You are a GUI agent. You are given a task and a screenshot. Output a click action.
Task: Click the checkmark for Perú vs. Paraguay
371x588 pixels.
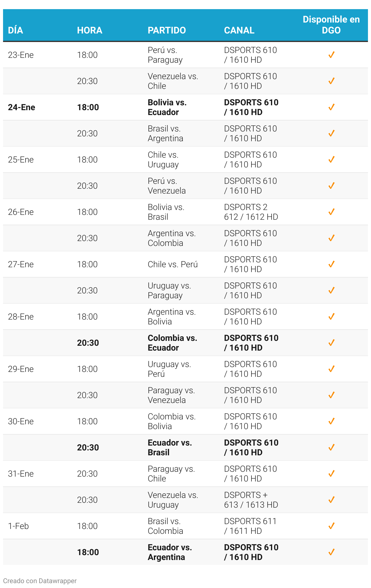coord(331,55)
